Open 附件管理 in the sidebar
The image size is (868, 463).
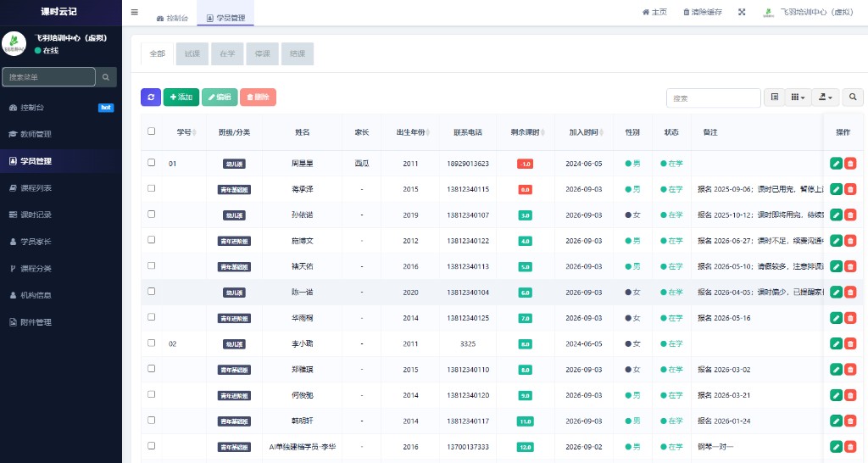pos(61,321)
